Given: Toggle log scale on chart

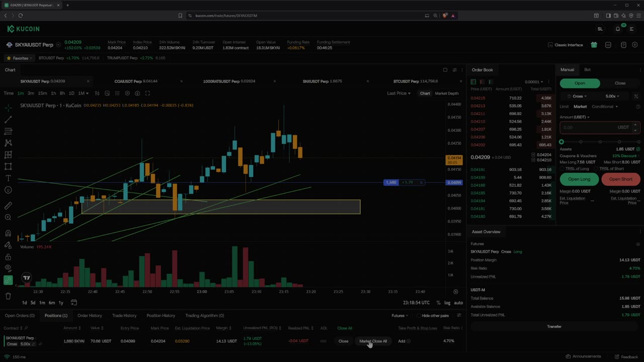Looking at the screenshot, I should [447, 303].
